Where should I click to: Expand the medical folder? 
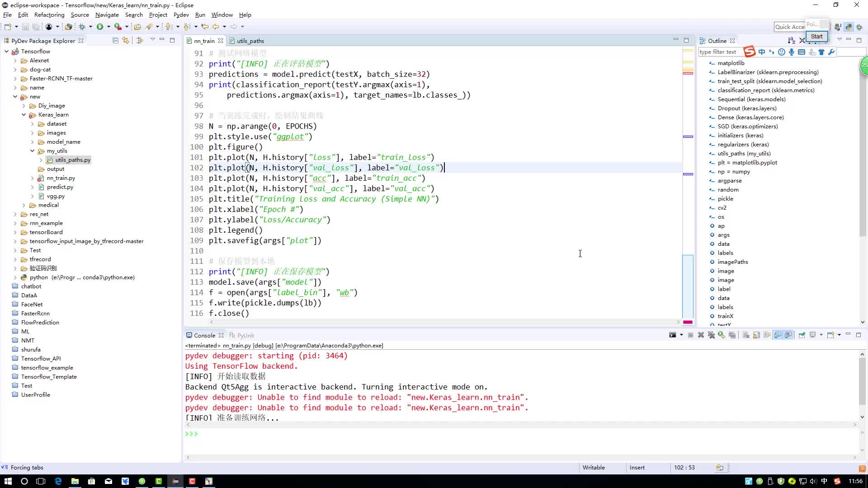pyautogui.click(x=24, y=205)
